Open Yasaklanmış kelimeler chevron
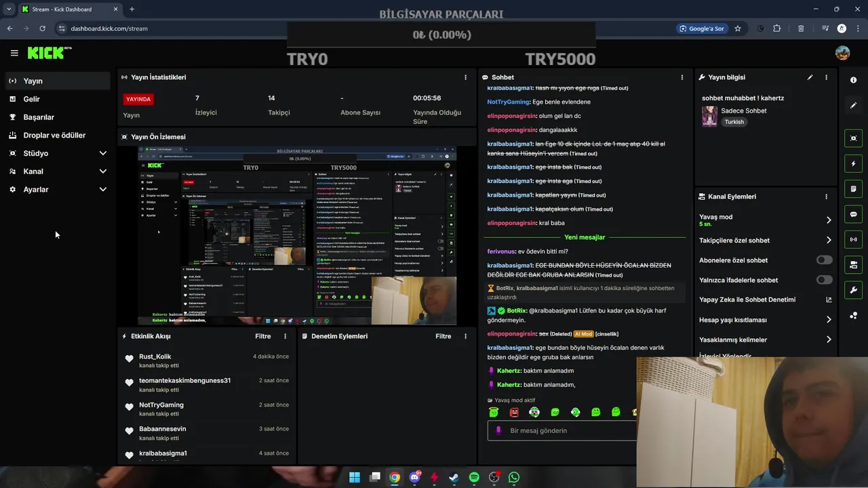The image size is (868, 488). click(829, 340)
